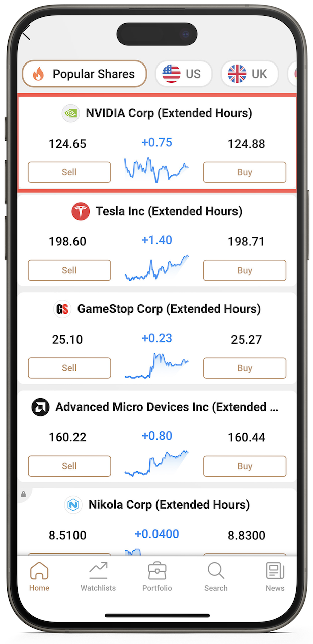The height and width of the screenshot is (644, 313).
Task: Tap the Tesla logo icon
Action: click(x=81, y=211)
